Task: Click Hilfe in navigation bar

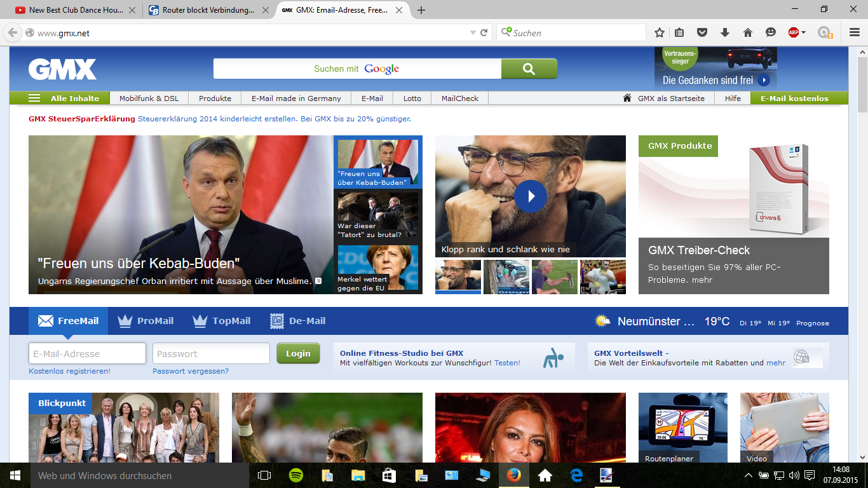Action: [x=733, y=98]
